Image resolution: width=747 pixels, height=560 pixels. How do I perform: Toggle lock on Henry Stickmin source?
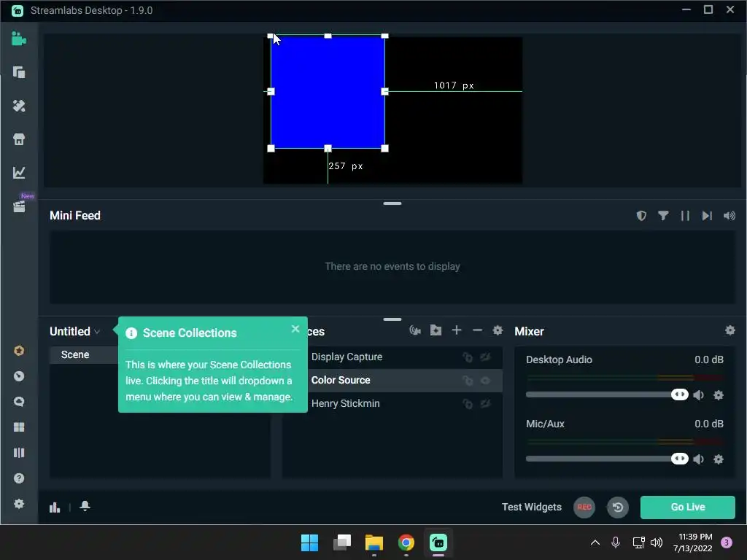468,404
